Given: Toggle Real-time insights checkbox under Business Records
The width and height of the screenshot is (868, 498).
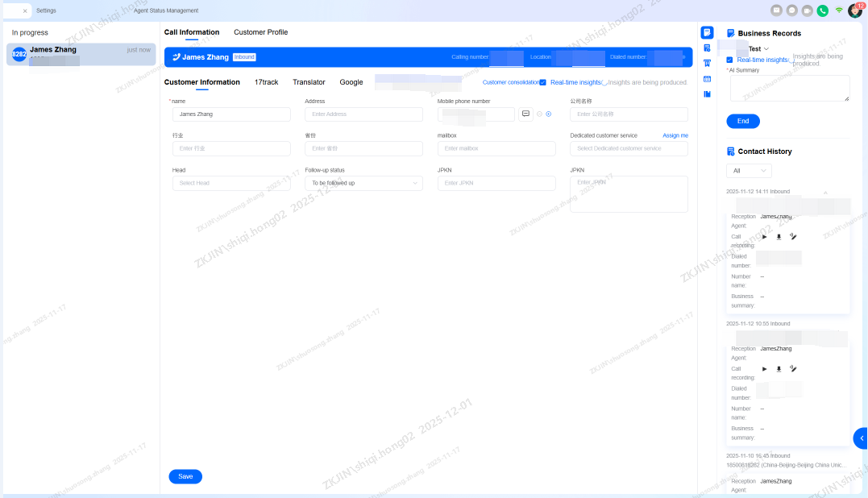Looking at the screenshot, I should click(730, 60).
